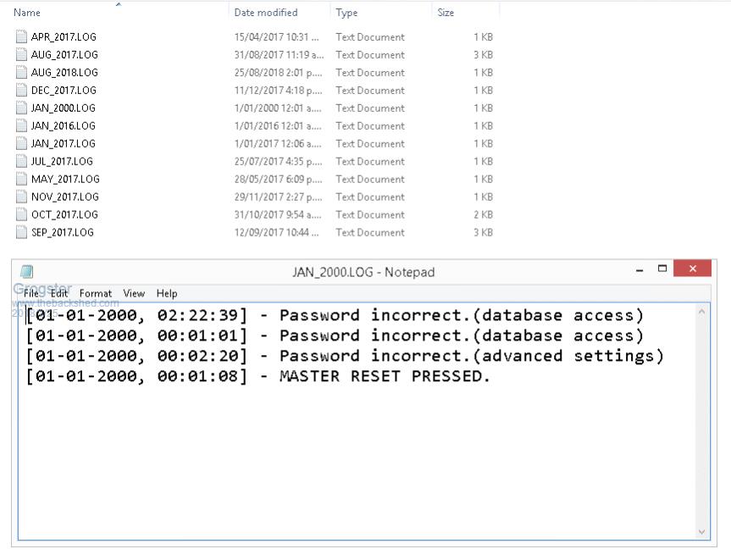Click the JAN_2000.LOG file icon
The height and width of the screenshot is (560, 731).
coord(22,108)
